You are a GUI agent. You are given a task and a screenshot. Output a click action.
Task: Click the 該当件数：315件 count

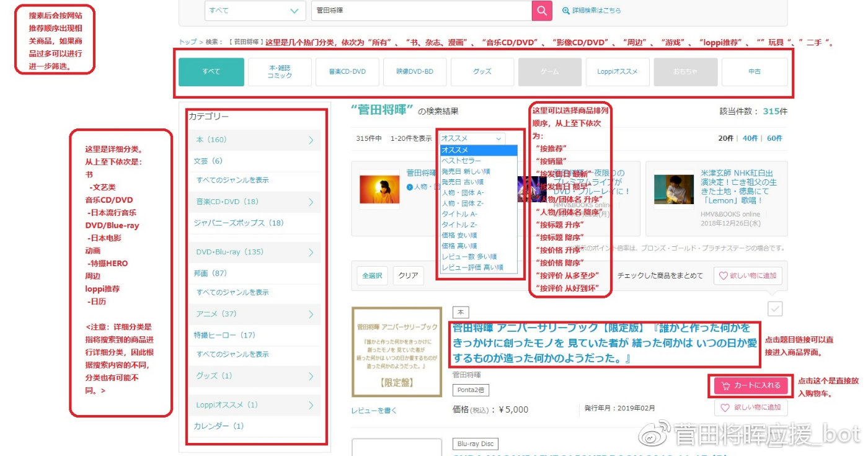753,112
